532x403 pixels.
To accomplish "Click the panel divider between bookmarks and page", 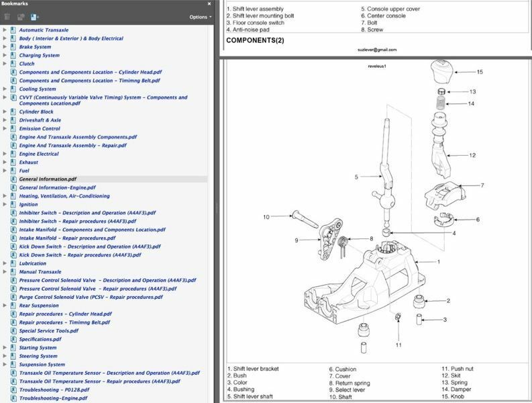I will (x=217, y=208).
